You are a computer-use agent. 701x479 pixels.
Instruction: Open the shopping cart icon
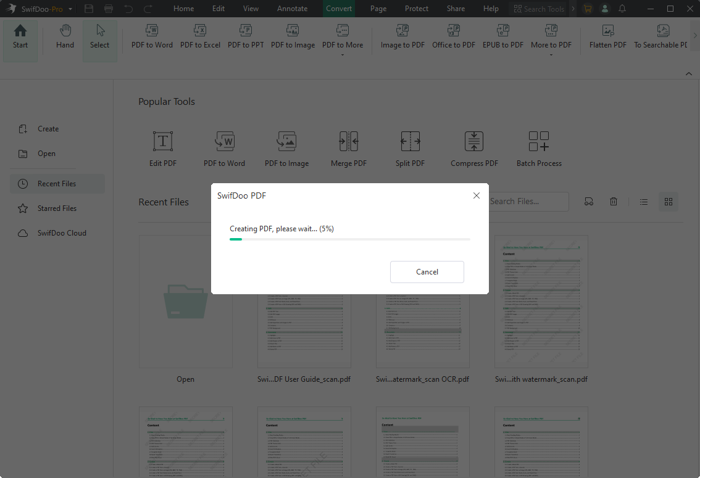pyautogui.click(x=587, y=8)
